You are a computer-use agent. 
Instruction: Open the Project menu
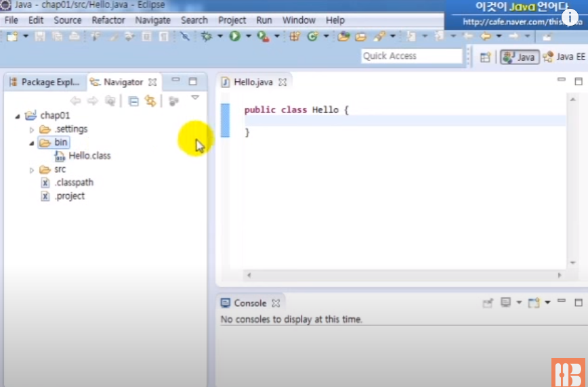tap(232, 20)
